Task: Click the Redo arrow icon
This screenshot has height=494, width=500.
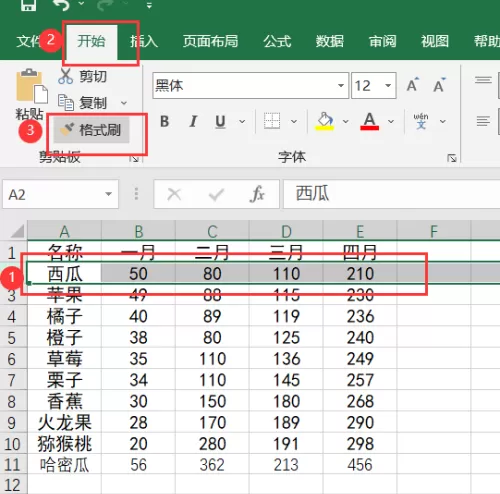Action: coord(105,5)
